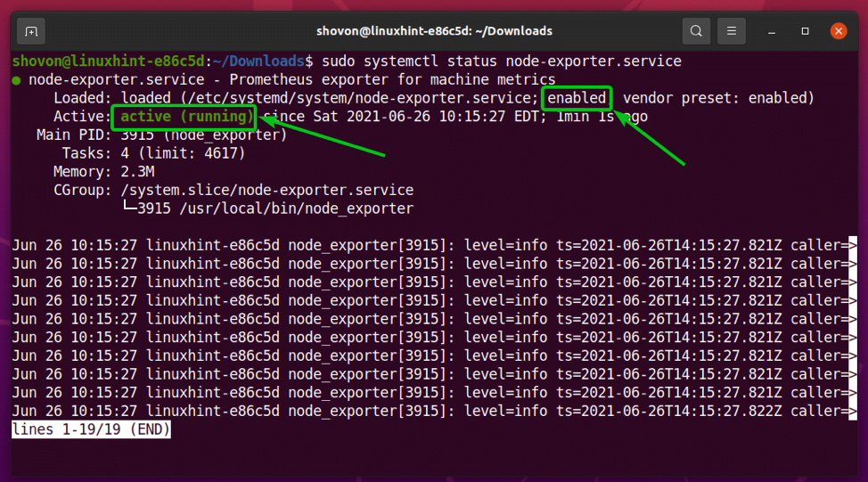Image resolution: width=868 pixels, height=482 pixels.
Task: Click the 'sudo systemctl status node-exporter.service' command
Action: coord(502,61)
